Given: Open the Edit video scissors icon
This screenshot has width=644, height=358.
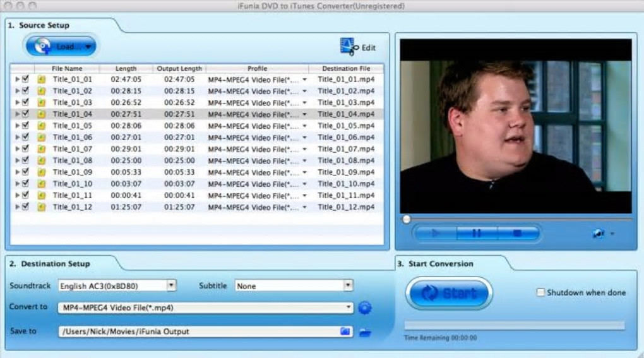Looking at the screenshot, I should click(349, 47).
